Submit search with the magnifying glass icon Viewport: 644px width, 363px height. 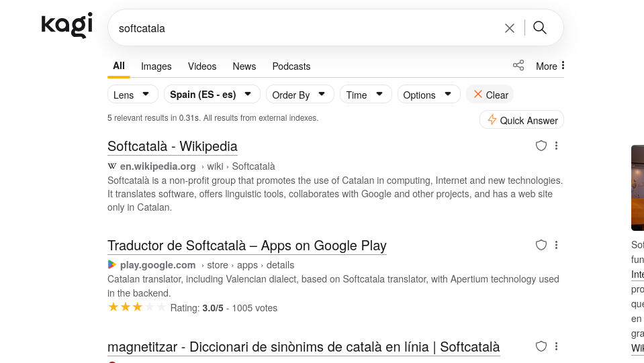click(540, 28)
